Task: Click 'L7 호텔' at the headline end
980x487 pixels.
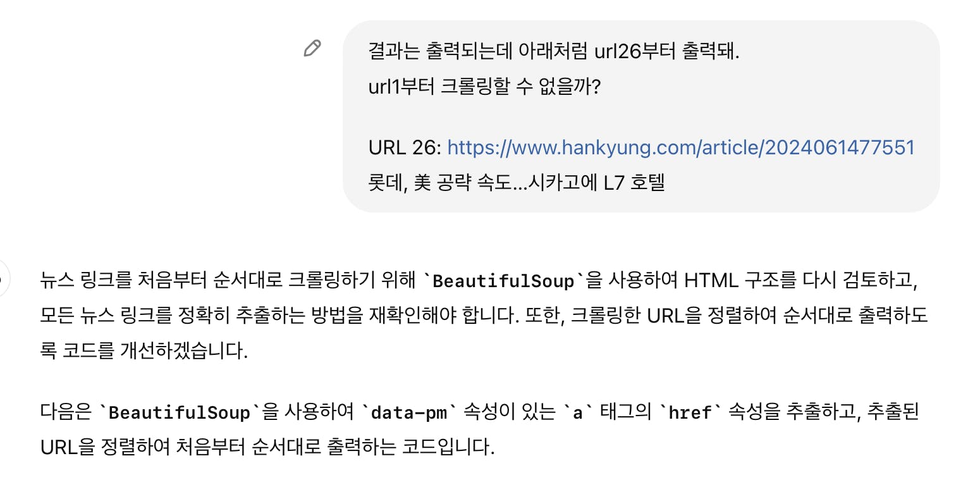Action: click(x=634, y=183)
